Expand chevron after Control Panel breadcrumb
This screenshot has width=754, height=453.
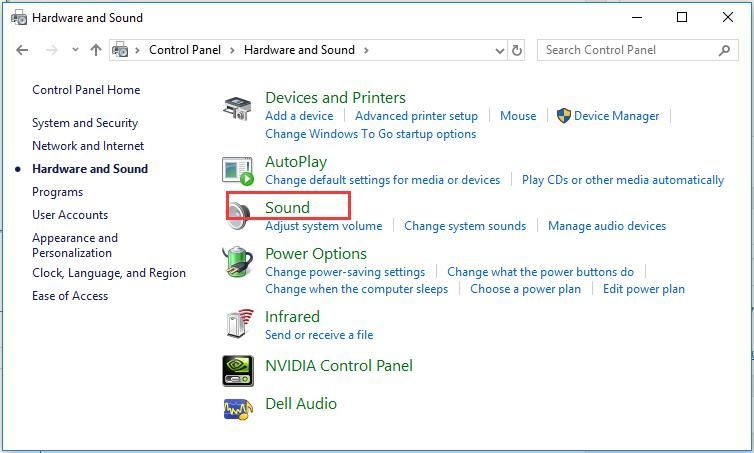pos(232,50)
